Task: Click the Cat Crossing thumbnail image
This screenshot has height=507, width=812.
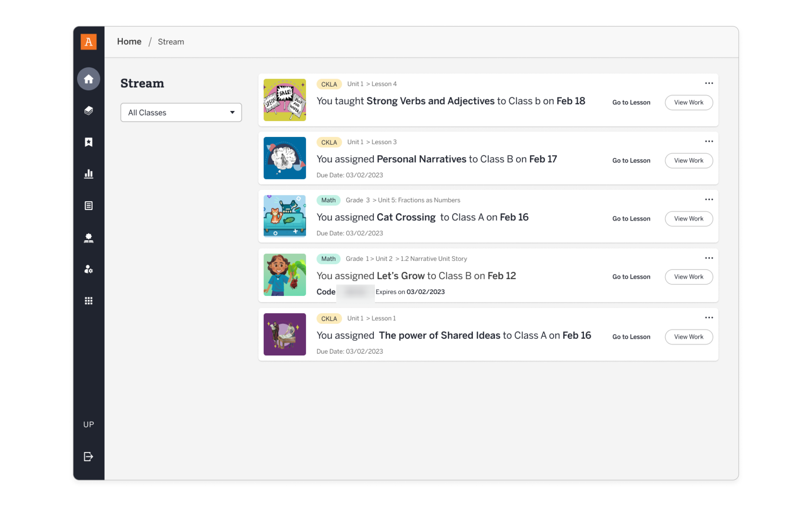Action: coord(285,216)
